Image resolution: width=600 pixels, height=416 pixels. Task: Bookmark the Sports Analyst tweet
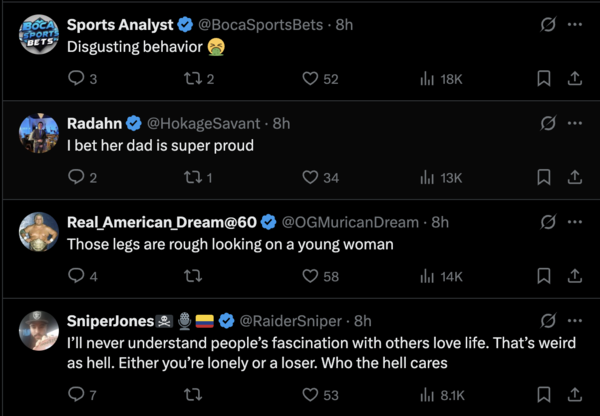544,78
